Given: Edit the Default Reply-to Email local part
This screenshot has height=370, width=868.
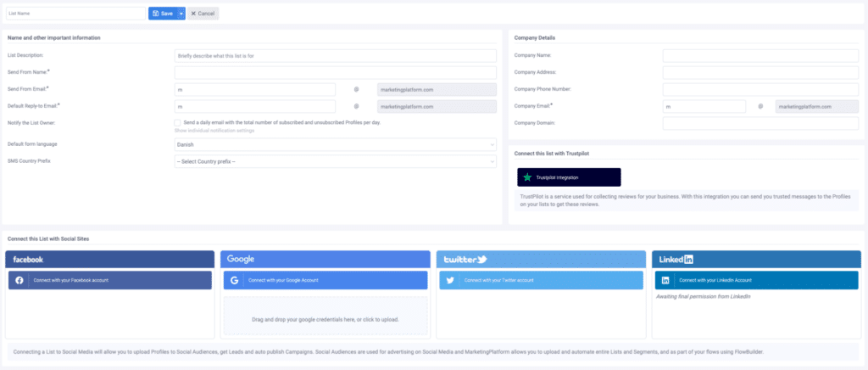Looking at the screenshot, I should pyautogui.click(x=254, y=106).
